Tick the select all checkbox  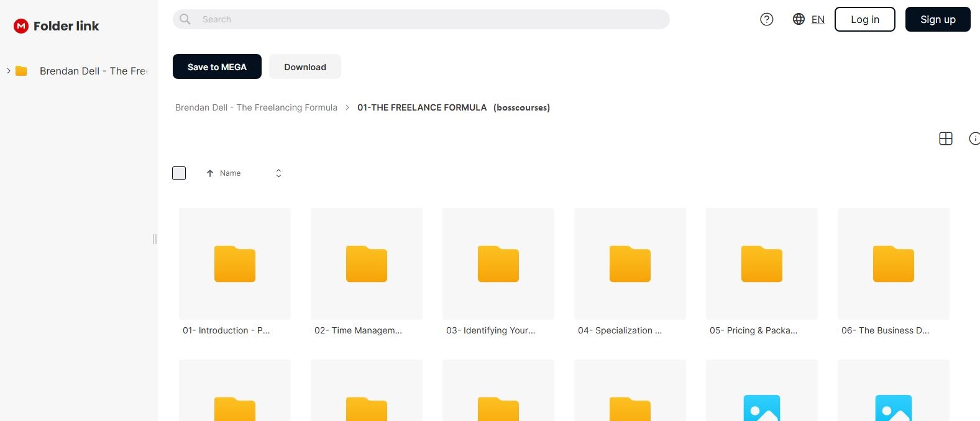pyautogui.click(x=179, y=173)
